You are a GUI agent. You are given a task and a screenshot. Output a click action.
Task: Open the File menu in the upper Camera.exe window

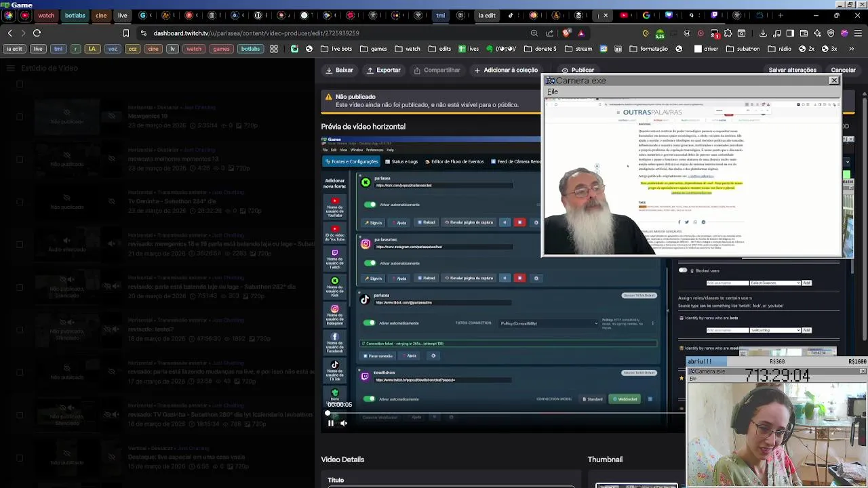tap(553, 91)
